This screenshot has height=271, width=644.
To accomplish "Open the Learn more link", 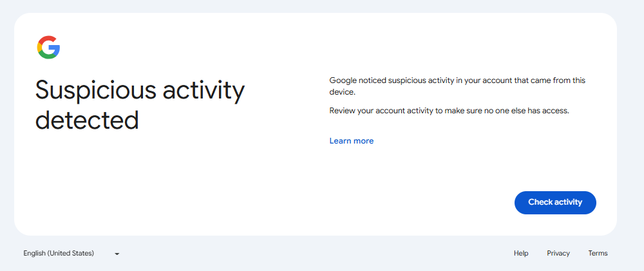I will [351, 141].
